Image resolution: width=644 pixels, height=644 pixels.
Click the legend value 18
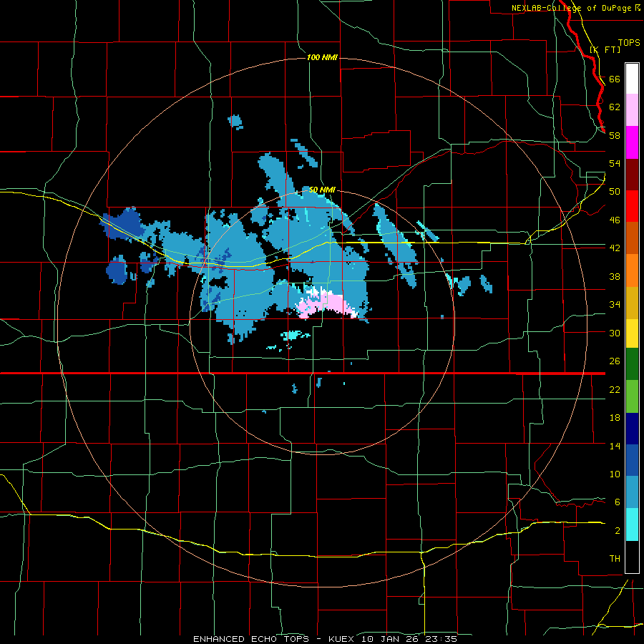(x=615, y=418)
